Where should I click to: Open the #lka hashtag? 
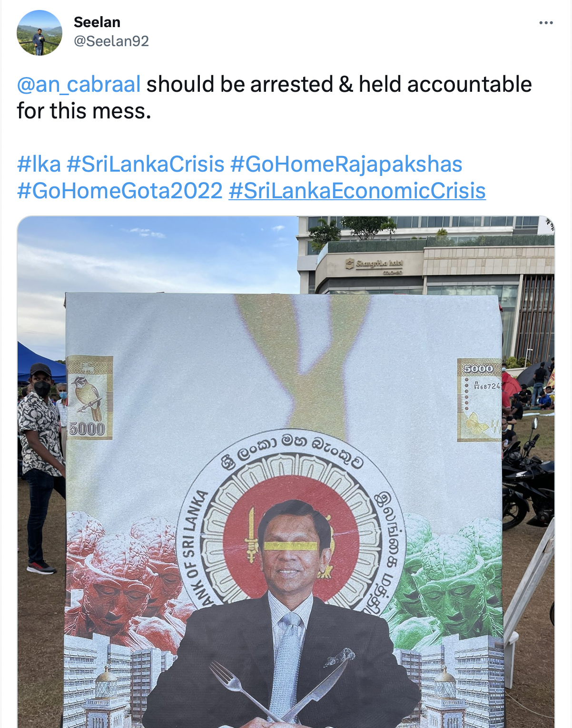point(39,165)
